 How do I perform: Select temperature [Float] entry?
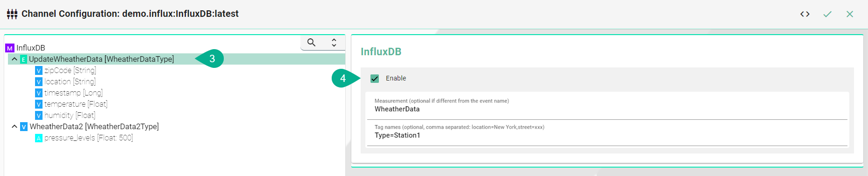(76, 104)
